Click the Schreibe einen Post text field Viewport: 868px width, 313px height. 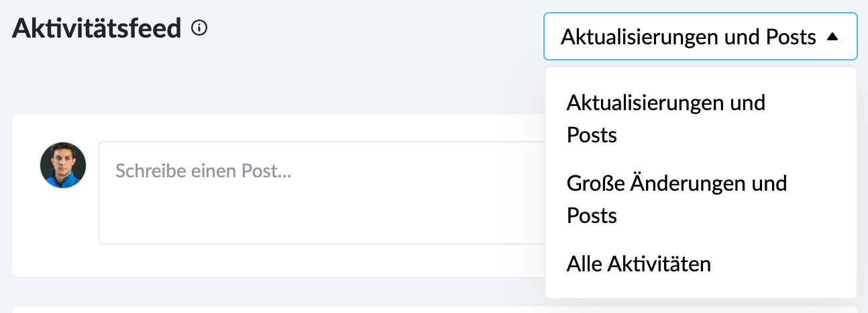pyautogui.click(x=322, y=193)
